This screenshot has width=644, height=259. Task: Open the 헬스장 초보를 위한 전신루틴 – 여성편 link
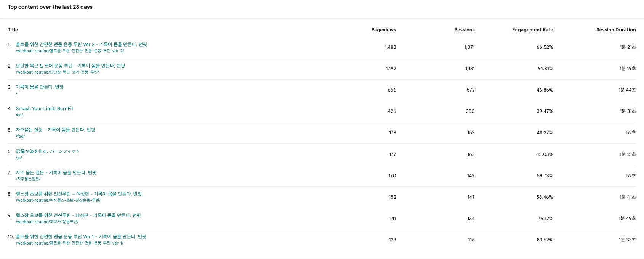pos(78,194)
